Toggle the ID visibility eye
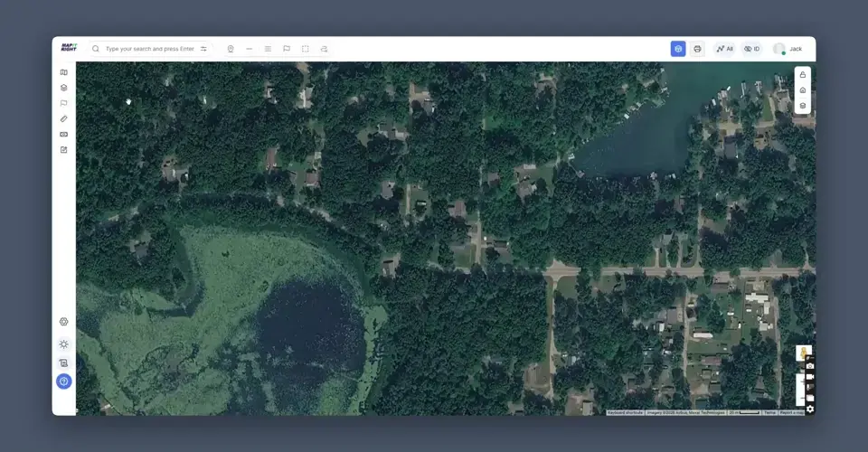868x452 pixels. tap(751, 49)
